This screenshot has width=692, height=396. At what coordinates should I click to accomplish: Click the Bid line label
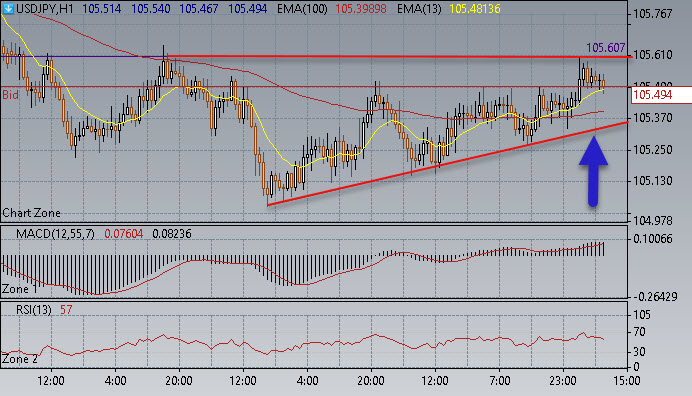[11, 94]
